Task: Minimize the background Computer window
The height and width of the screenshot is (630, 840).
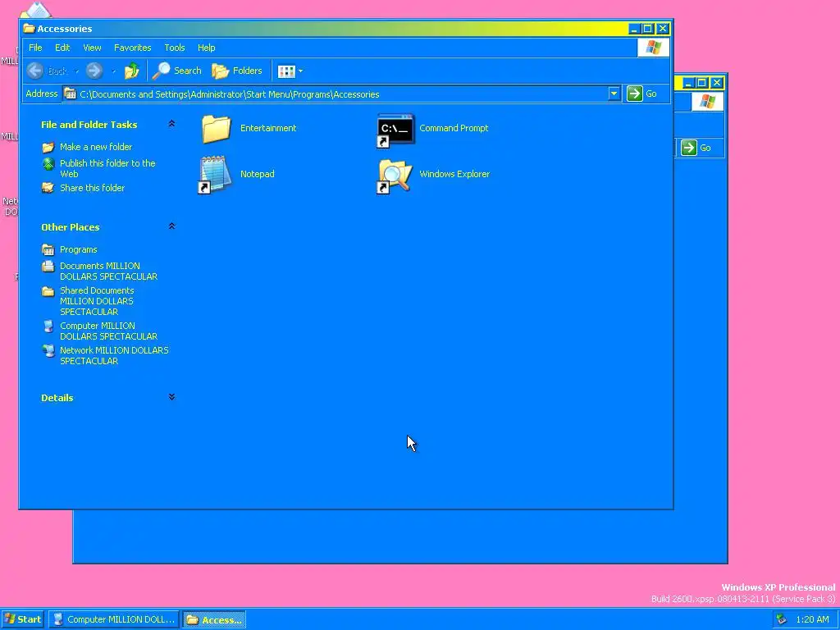Action: point(688,83)
